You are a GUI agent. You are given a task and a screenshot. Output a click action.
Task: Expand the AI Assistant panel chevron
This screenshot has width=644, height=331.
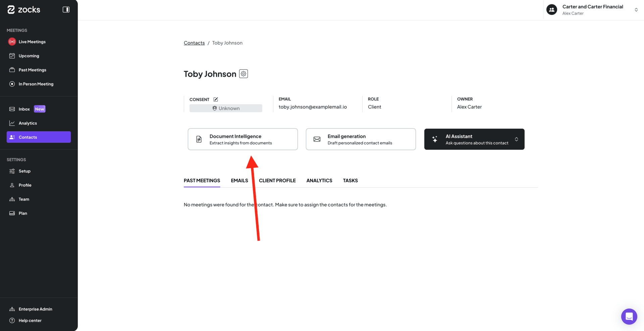(517, 139)
